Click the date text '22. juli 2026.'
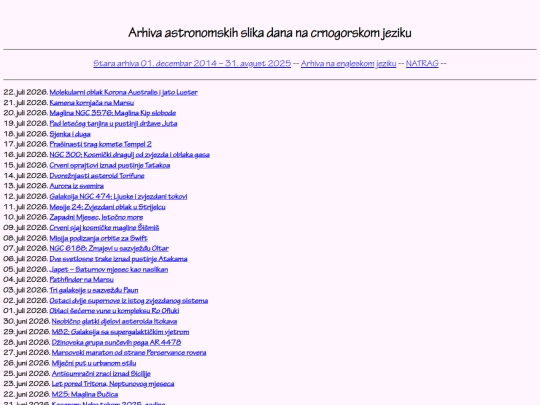 point(25,92)
